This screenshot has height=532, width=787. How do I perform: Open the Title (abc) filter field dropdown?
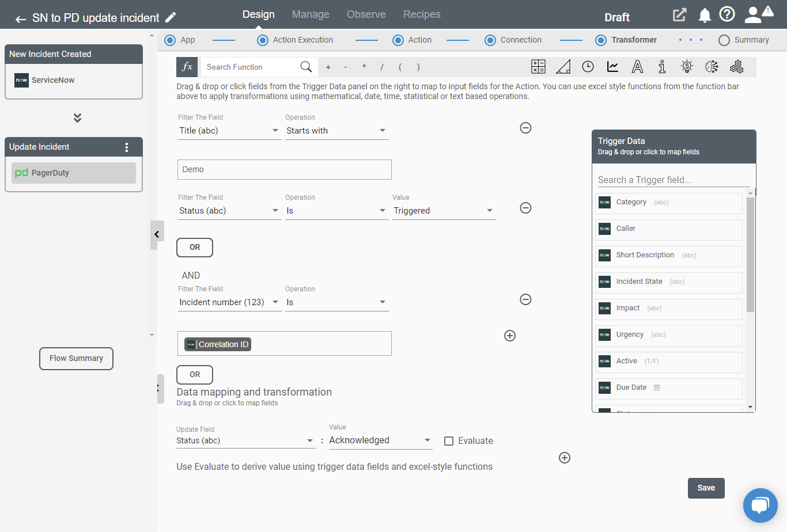pyautogui.click(x=229, y=131)
